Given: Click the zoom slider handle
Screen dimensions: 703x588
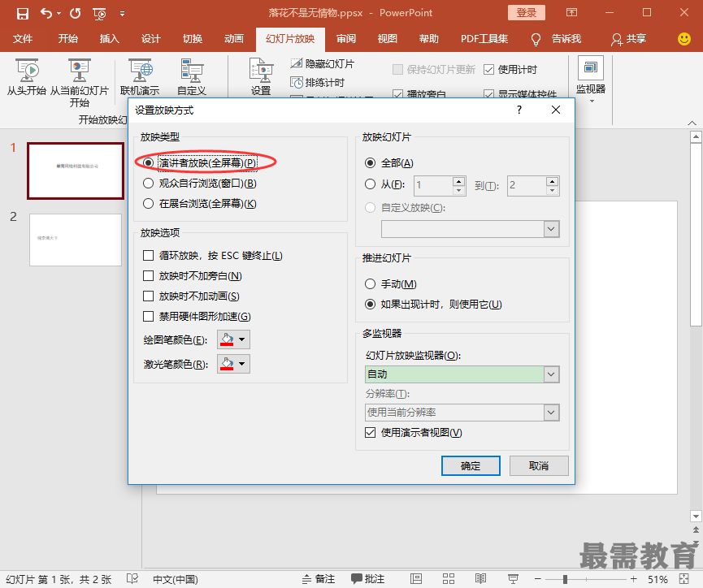Looking at the screenshot, I should pyautogui.click(x=565, y=580).
